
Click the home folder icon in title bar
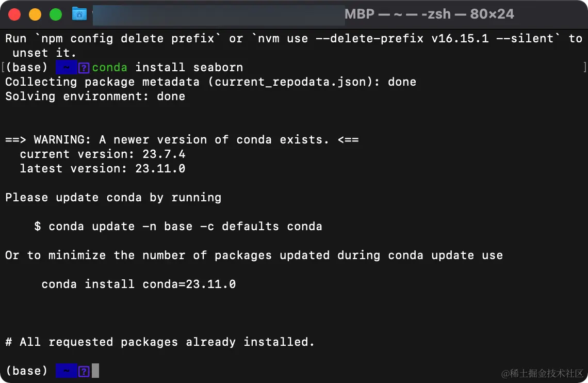pyautogui.click(x=79, y=14)
